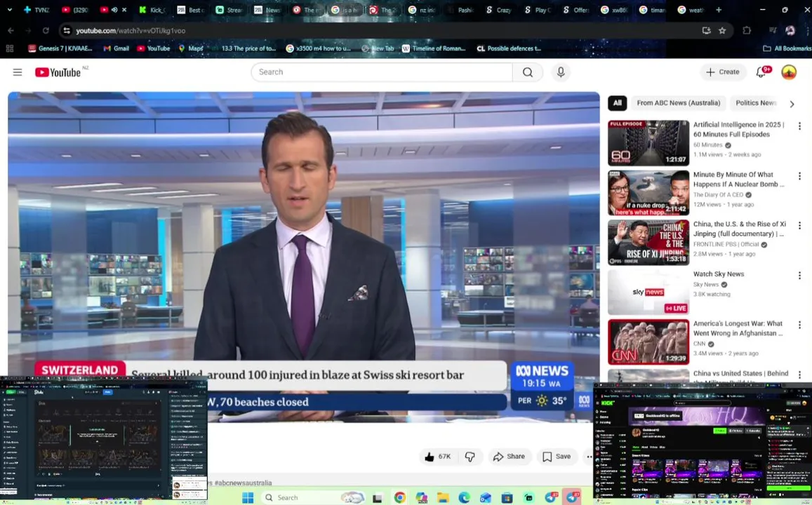Bookmark this page with the star
This screenshot has height=505, width=812.
(722, 31)
